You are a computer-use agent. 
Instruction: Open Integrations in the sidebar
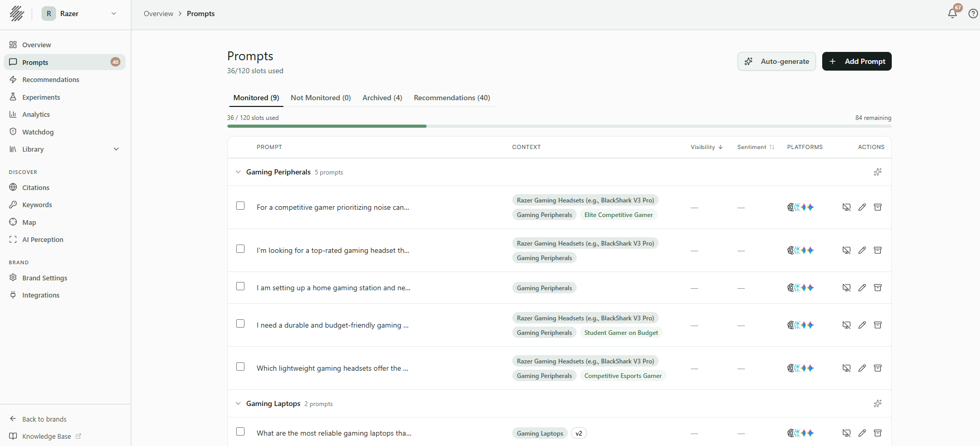pos(65,295)
